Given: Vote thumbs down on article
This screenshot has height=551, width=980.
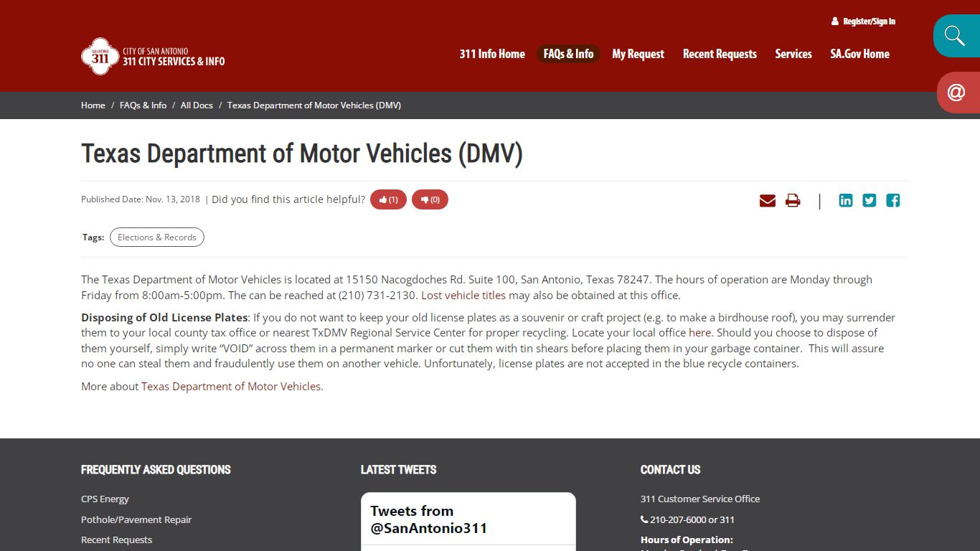Looking at the screenshot, I should [x=430, y=199].
